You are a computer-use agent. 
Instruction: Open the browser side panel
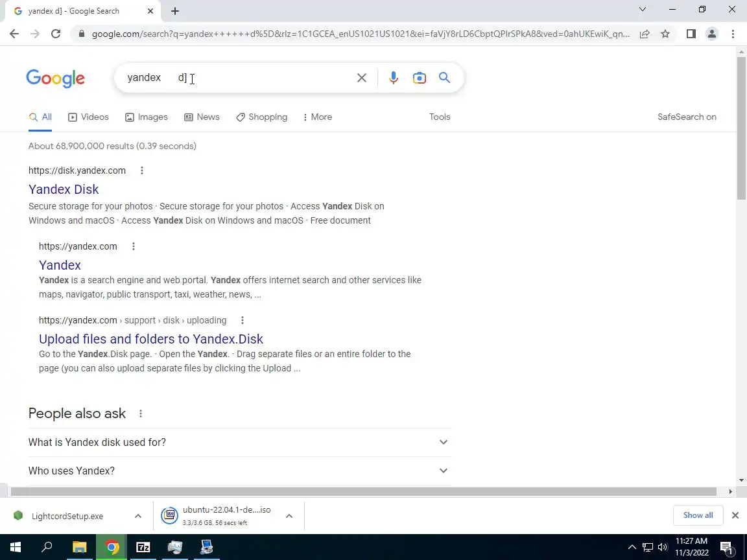pyautogui.click(x=691, y=34)
